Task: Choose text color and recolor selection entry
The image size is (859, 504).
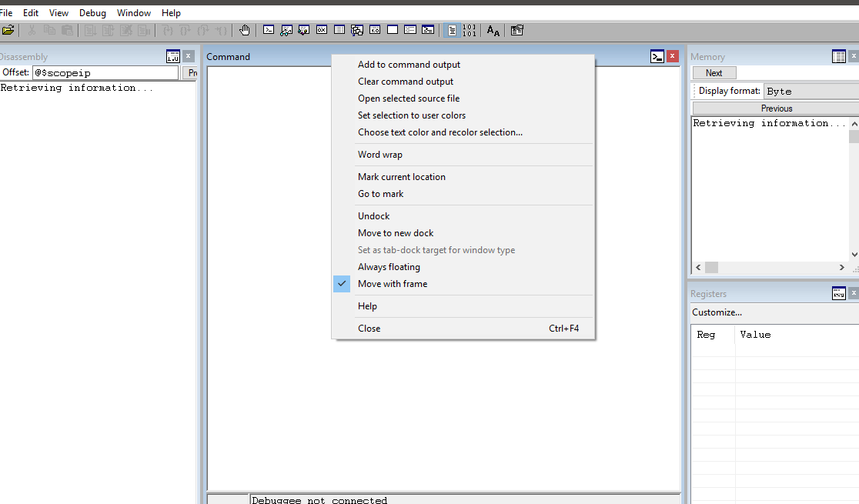Action: 463,132
